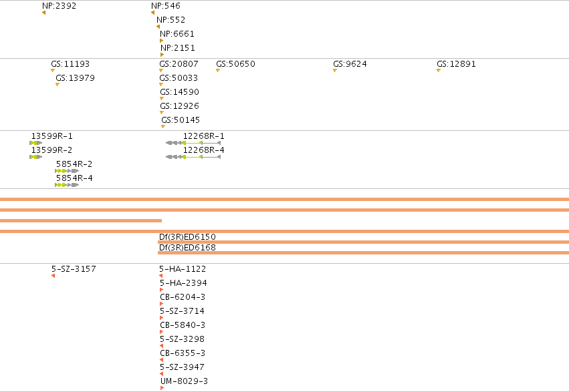The height and width of the screenshot is (392, 569).
Task: Click the NP:2392 insertion label
Action: pos(59,6)
